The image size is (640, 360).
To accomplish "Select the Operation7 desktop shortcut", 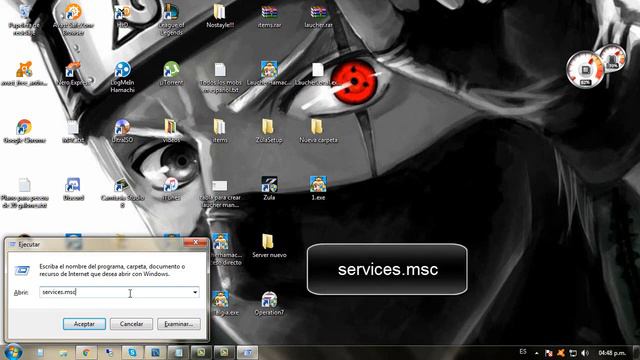I will pyautogui.click(x=269, y=304).
